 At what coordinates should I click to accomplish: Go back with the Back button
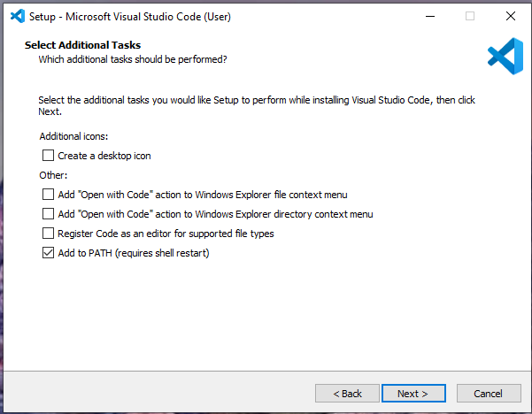[x=347, y=394]
